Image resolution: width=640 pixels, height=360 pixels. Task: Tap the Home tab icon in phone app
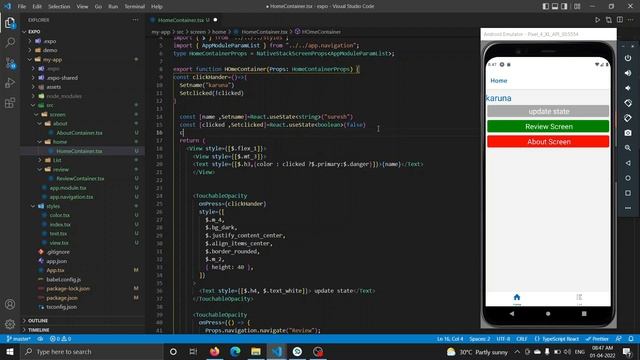[x=517, y=298]
